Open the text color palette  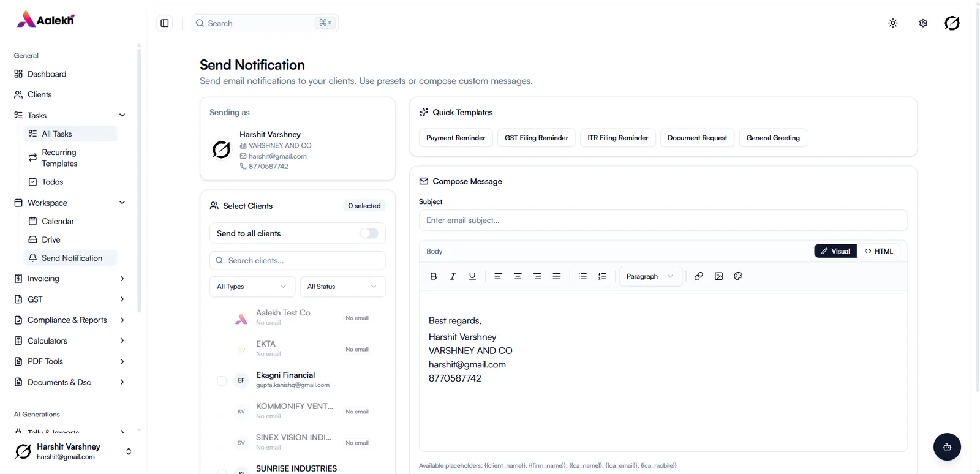[738, 276]
